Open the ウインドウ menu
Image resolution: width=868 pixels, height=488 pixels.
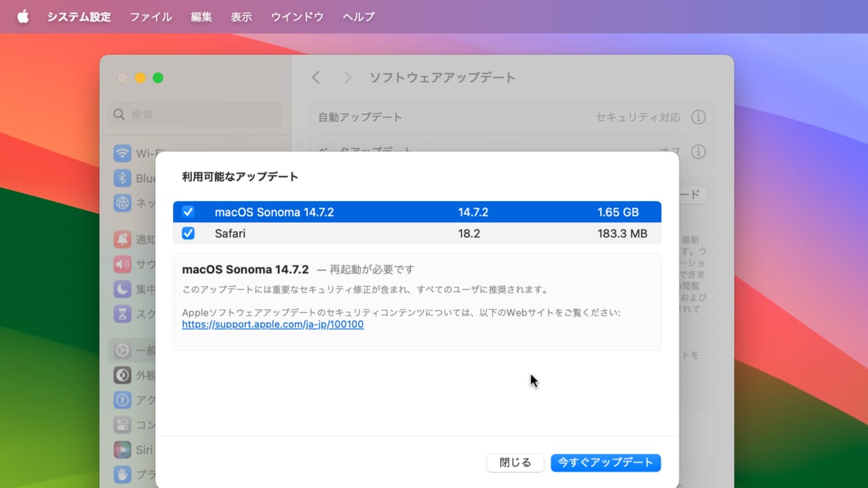click(297, 17)
